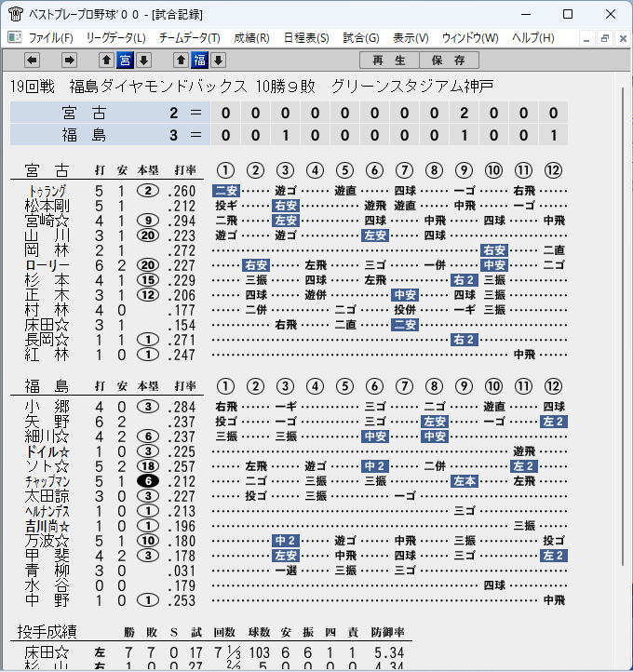This screenshot has width=633, height=672.
Task: Select player name ドイル☆ in 福島 lineup
Action: pos(47,451)
